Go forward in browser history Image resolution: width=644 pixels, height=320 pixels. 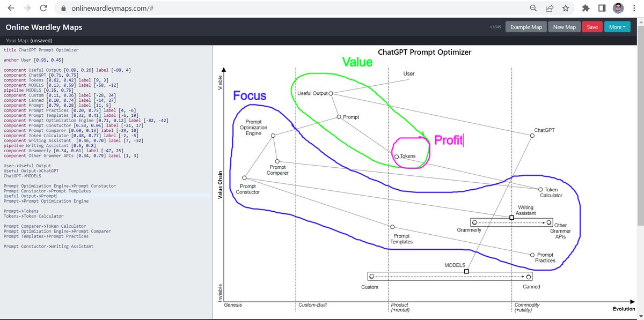27,8
